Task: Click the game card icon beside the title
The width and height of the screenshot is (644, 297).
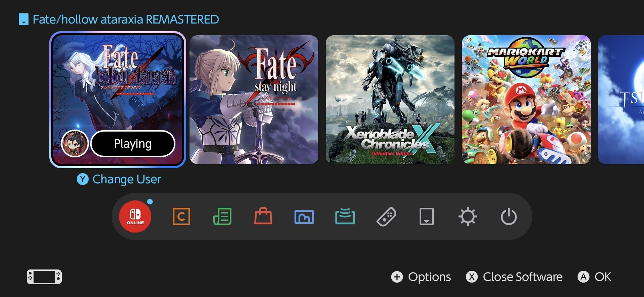Action: (23, 19)
